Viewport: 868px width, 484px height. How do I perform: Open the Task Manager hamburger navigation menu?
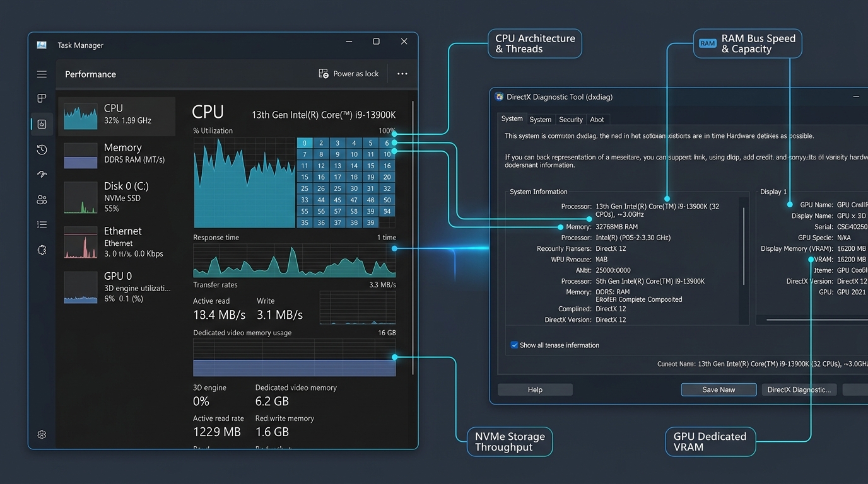[42, 74]
